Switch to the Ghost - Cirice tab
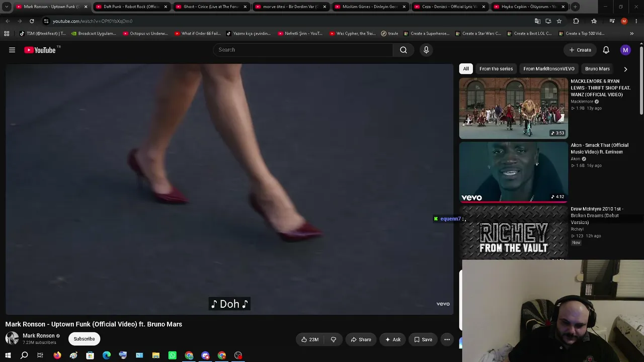 coord(211,7)
